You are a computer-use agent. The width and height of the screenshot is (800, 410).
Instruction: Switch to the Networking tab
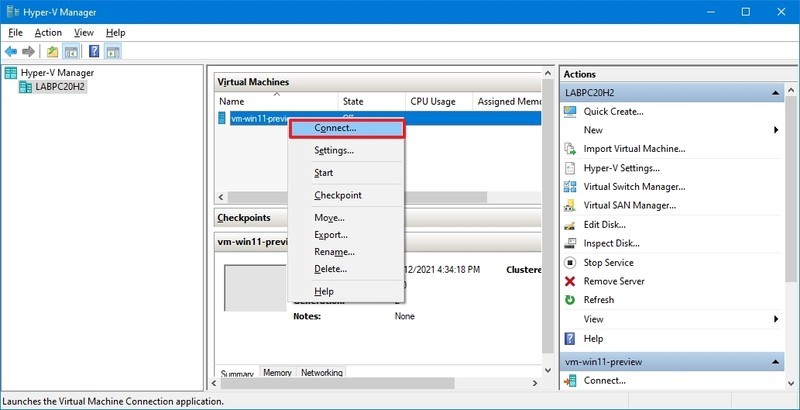point(321,372)
